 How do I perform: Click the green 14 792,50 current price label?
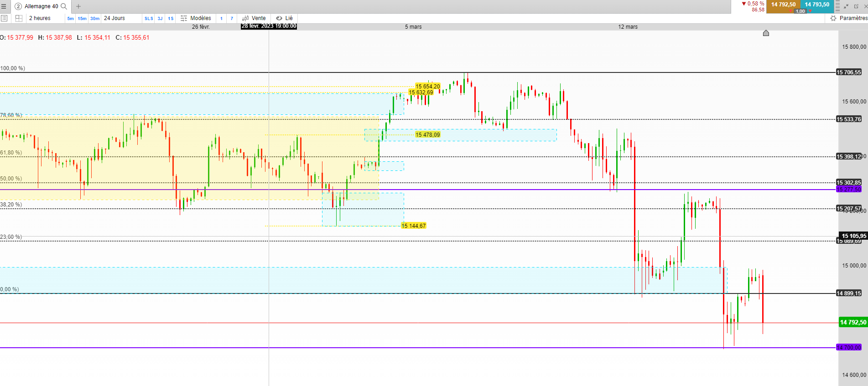click(x=853, y=323)
